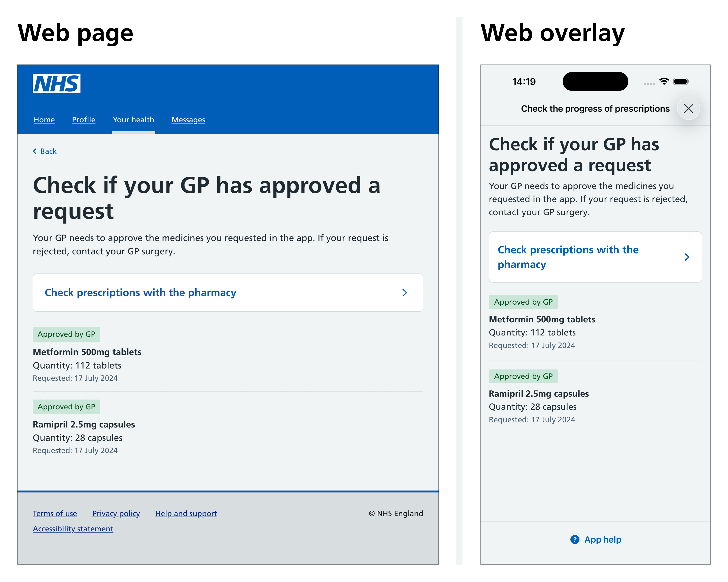Click the overlay title Check the progress of prescriptions

point(595,108)
